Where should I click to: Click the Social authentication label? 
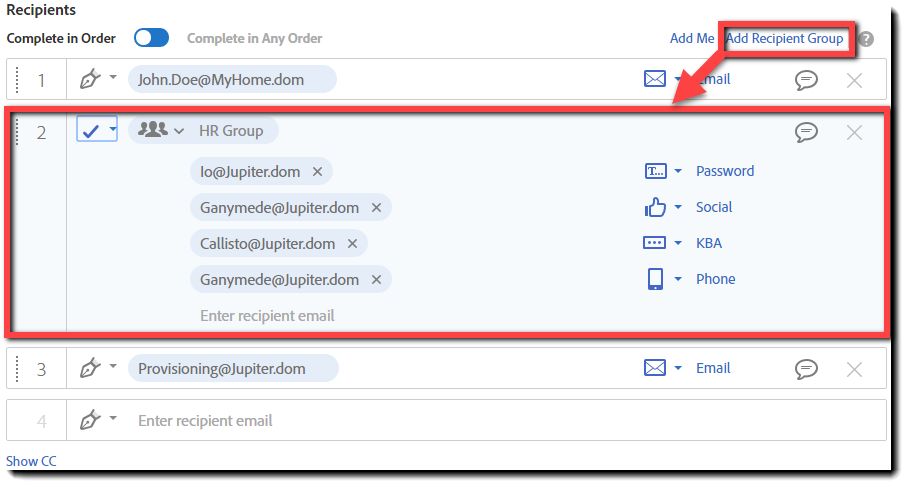714,207
